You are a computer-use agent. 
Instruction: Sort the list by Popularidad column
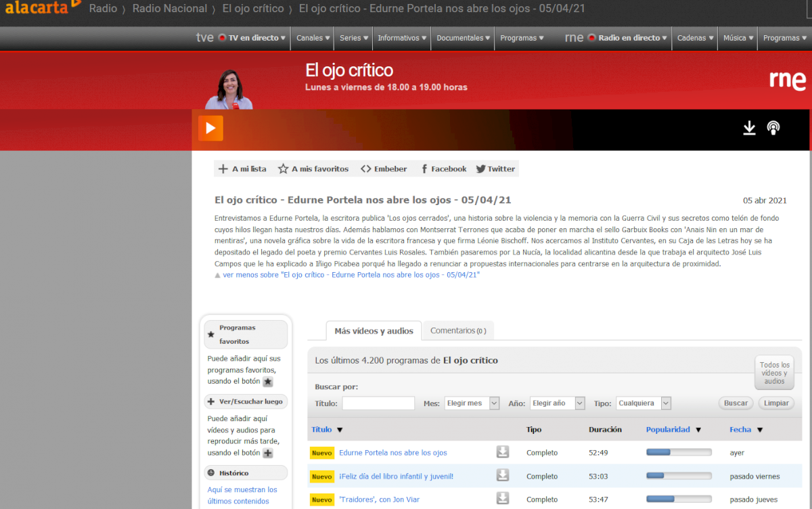[668, 429]
